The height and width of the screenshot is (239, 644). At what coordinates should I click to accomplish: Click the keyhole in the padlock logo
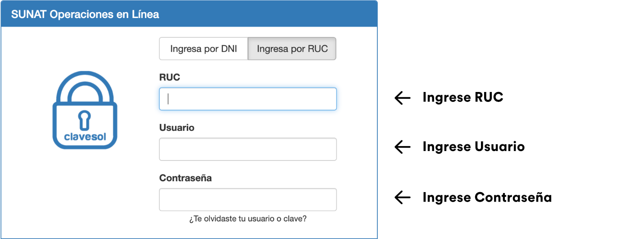[85, 119]
